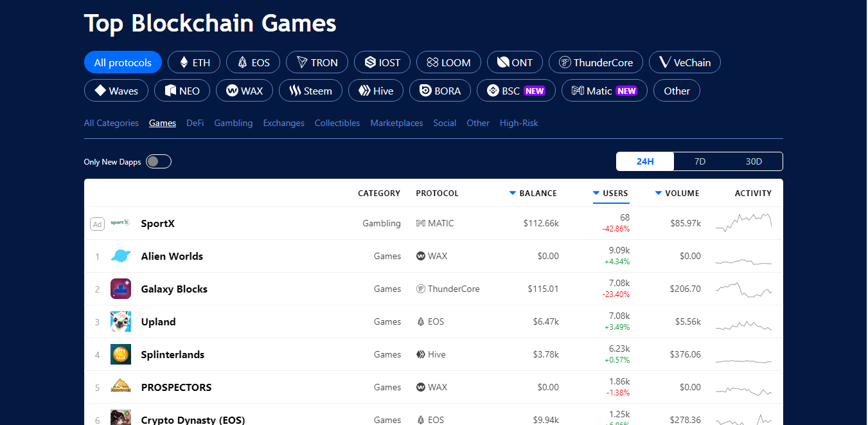Open Gambling category tab

233,123
